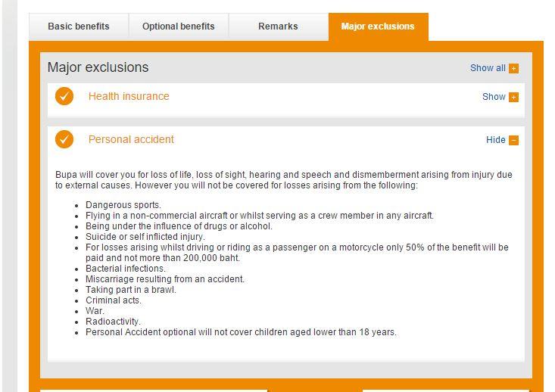Open the Basic benefits tab
555x392 pixels.
[79, 26]
